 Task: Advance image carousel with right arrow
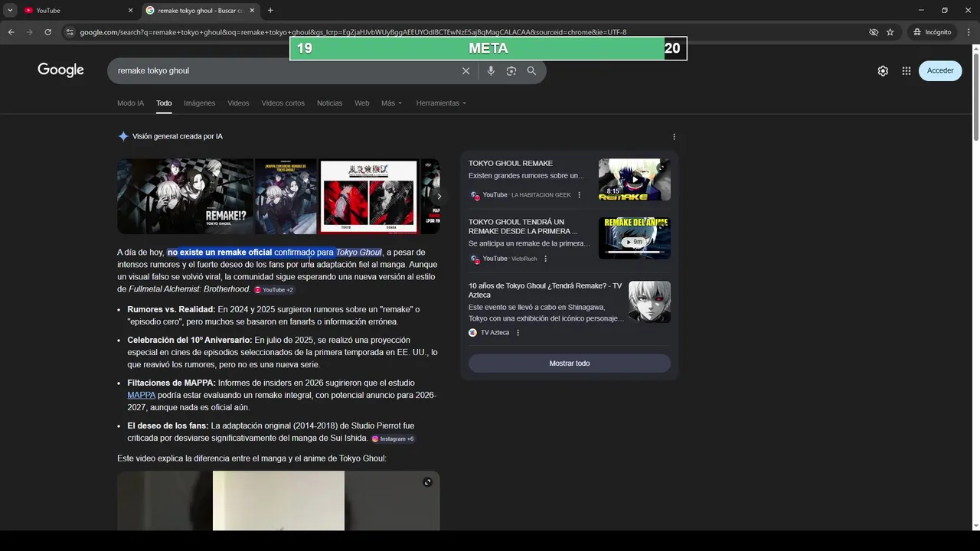(439, 196)
